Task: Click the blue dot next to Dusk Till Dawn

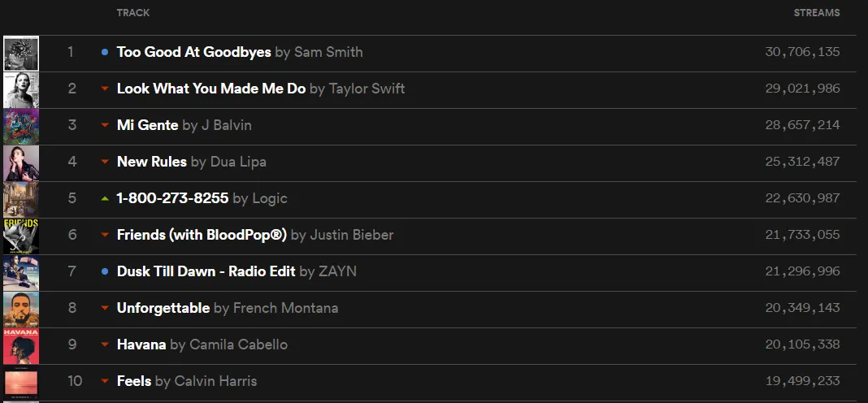Action: pos(105,271)
